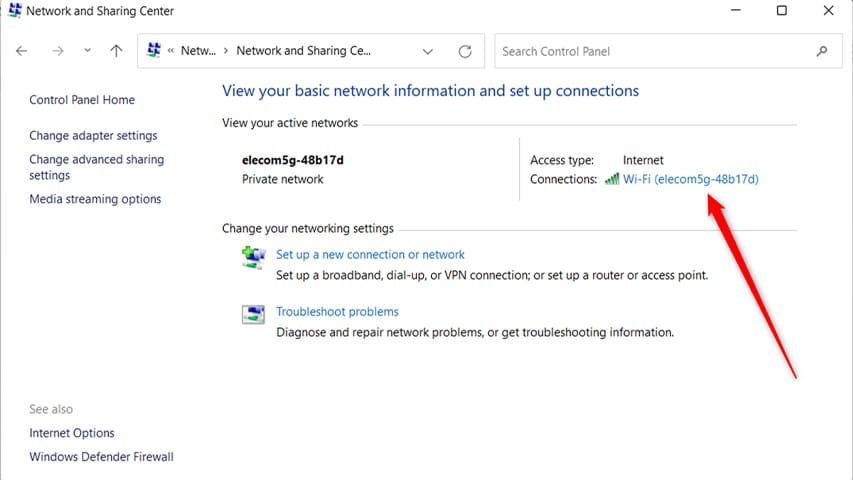This screenshot has height=480, width=853.
Task: Click the Control Panel icon in address bar
Action: point(154,50)
